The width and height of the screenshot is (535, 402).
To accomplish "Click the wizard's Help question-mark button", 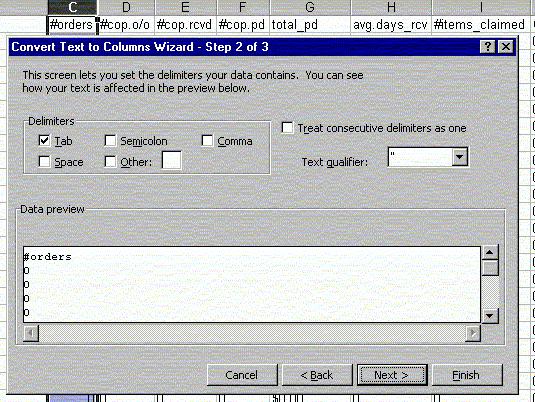I will pyautogui.click(x=488, y=47).
